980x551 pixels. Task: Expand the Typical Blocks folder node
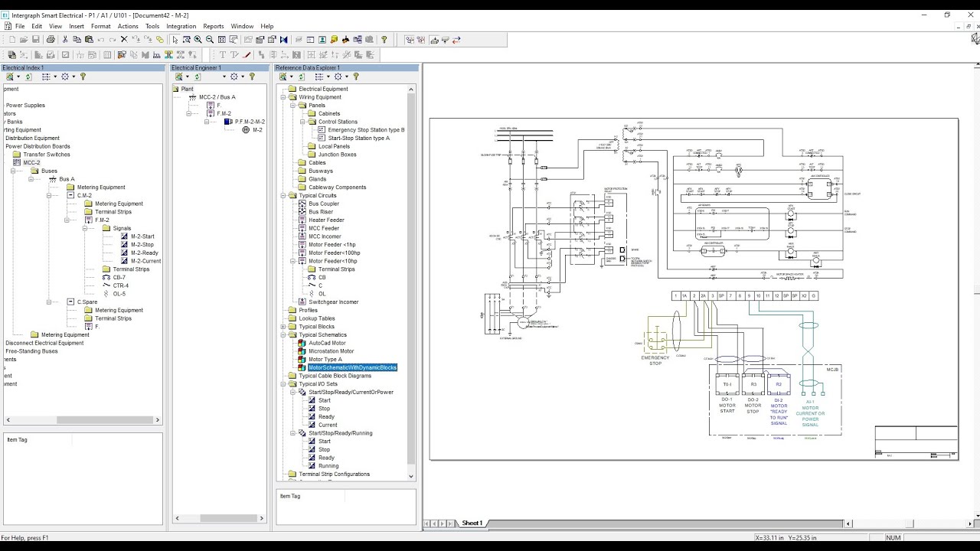(283, 327)
